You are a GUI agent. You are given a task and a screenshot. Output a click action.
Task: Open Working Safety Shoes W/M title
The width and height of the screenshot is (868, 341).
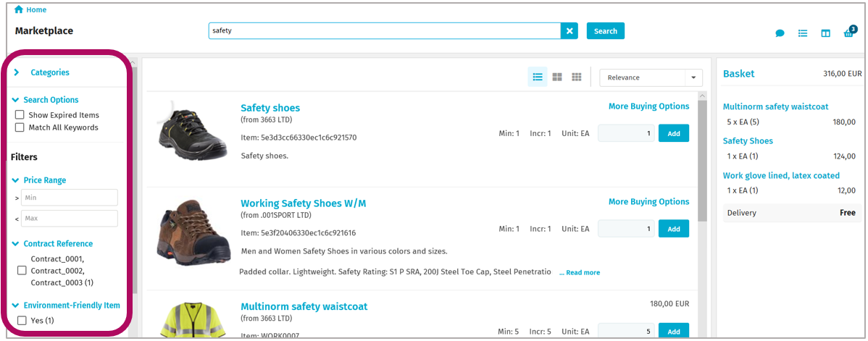click(x=304, y=203)
